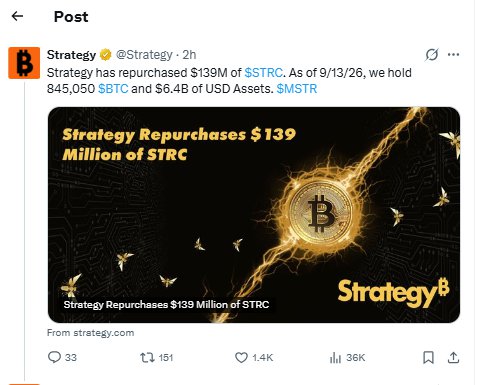Viewport: 477px width, 385px height.
Task: Open the three-dot more options menu
Action: [x=453, y=55]
